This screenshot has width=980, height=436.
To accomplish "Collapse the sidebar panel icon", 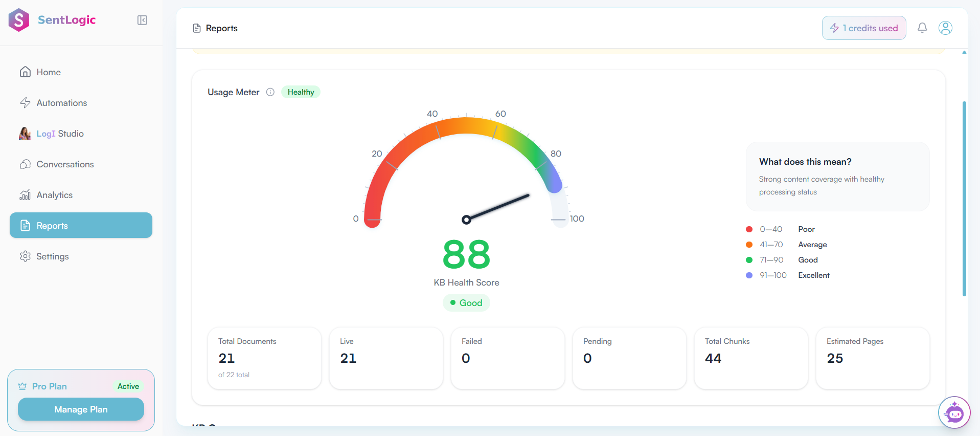I will tap(142, 20).
